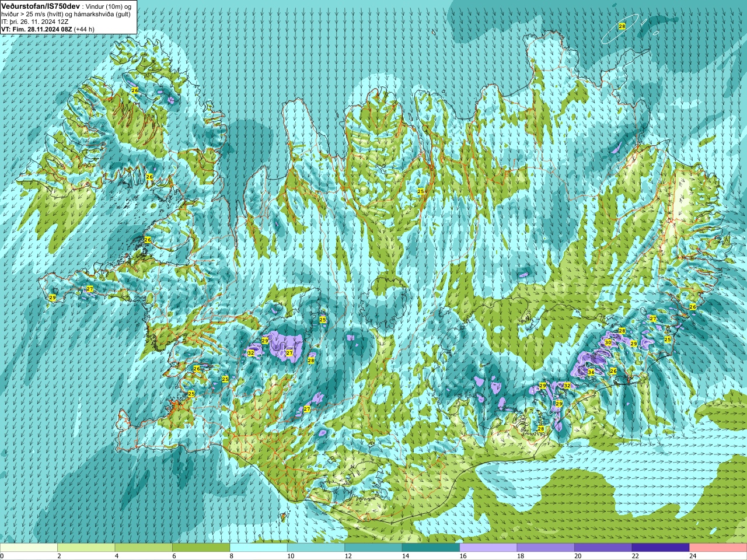This screenshot has height=560, width=747.
Task: Select the pink above-24 m/s legend swatch
Action: 718,548
